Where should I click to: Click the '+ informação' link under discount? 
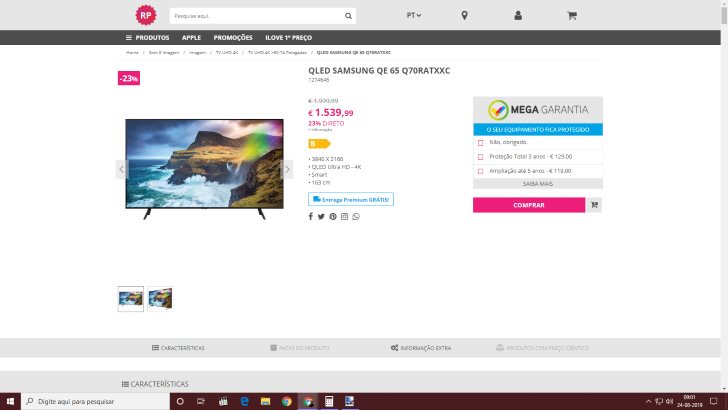320,130
